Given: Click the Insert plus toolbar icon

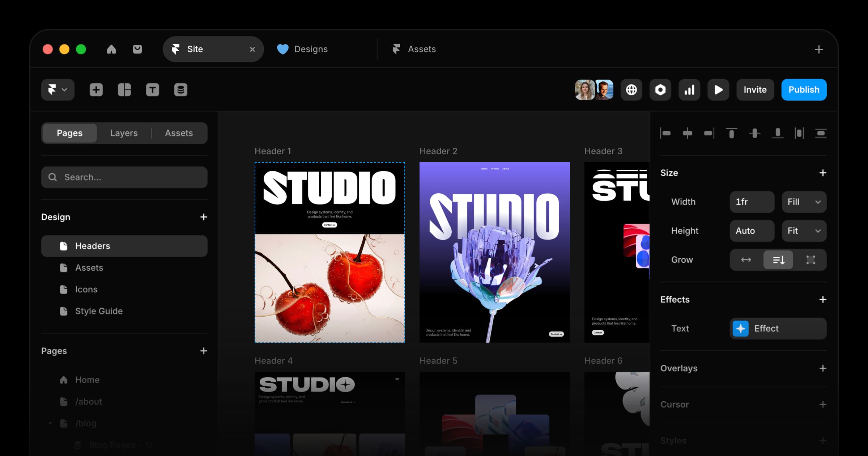Looking at the screenshot, I should pyautogui.click(x=96, y=90).
